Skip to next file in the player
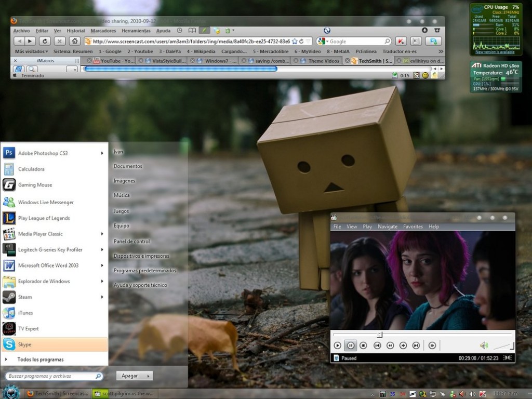This screenshot has height=399, width=532. 416,345
